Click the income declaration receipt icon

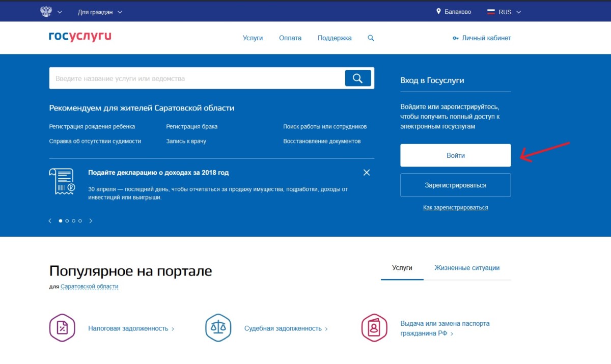(62, 182)
